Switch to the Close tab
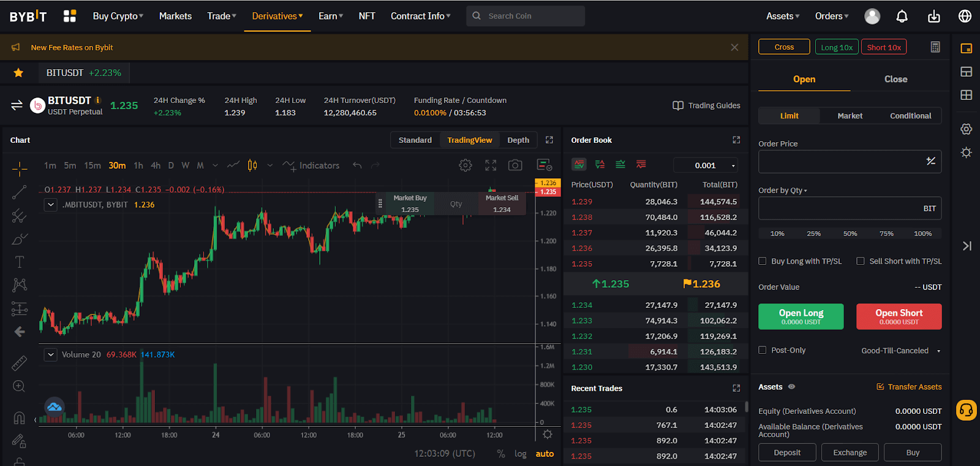 [x=895, y=79]
